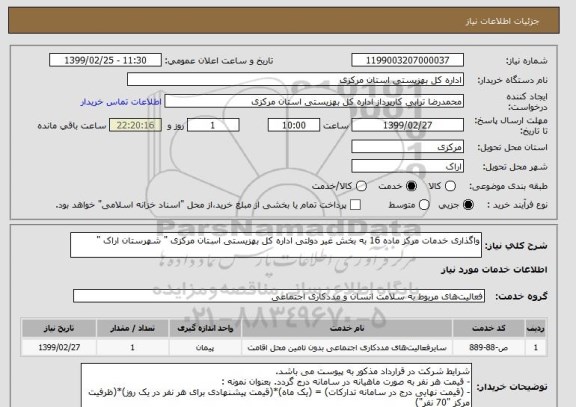
Task: Click the public announcement date field
Action: click(x=105, y=60)
